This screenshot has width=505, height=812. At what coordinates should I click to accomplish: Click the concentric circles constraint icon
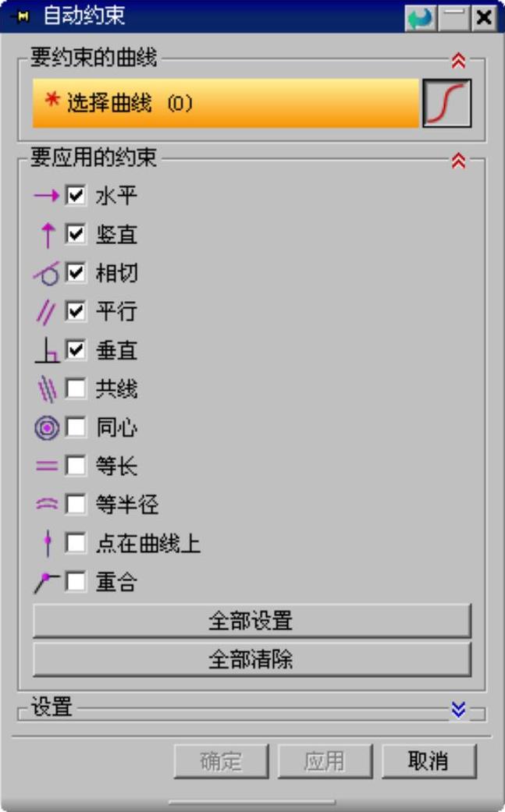tap(47, 428)
